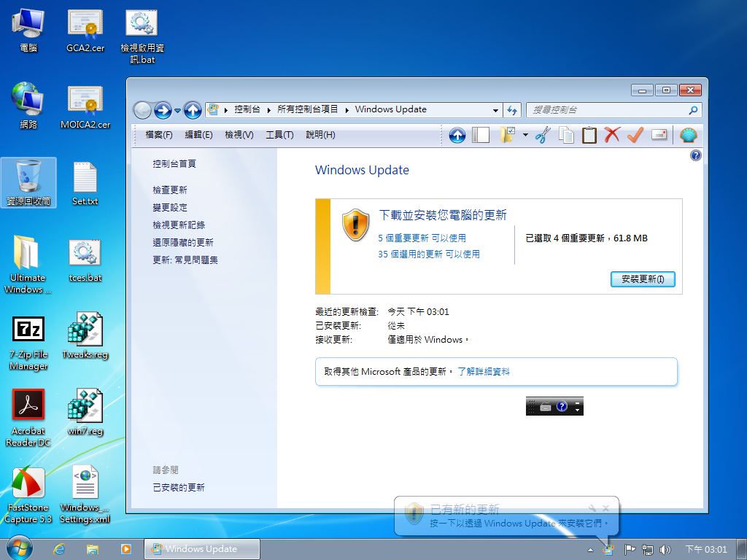Click volume speaker tray icon
Image resolution: width=747 pixels, height=560 pixels.
(x=665, y=550)
